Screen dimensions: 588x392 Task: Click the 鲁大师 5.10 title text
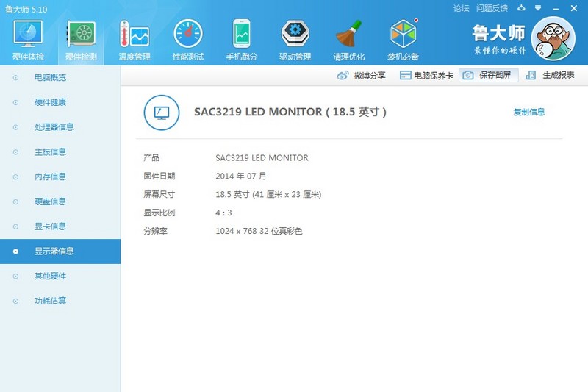26,10
